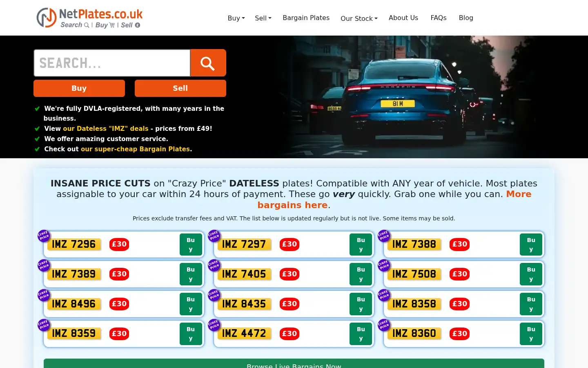This screenshot has width=588, height=368.
Task: Buy the IMZ 8358 plate
Action: click(531, 304)
